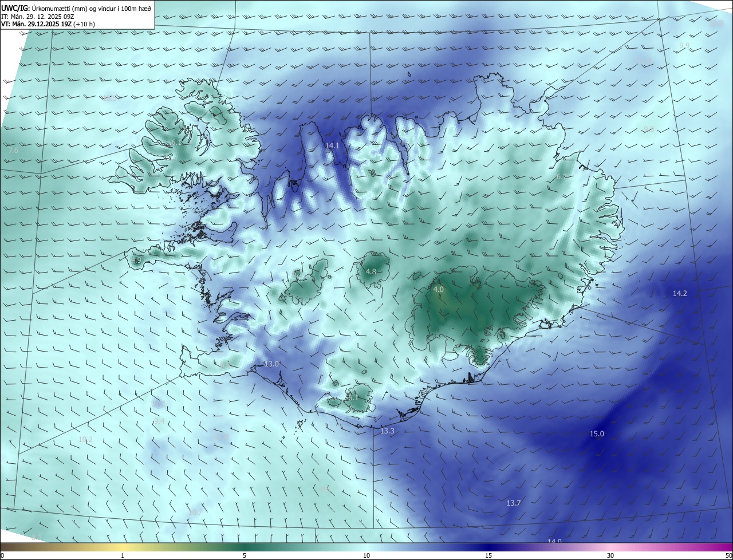Click the colorbar tick label 10
The image size is (733, 560).
(x=366, y=555)
